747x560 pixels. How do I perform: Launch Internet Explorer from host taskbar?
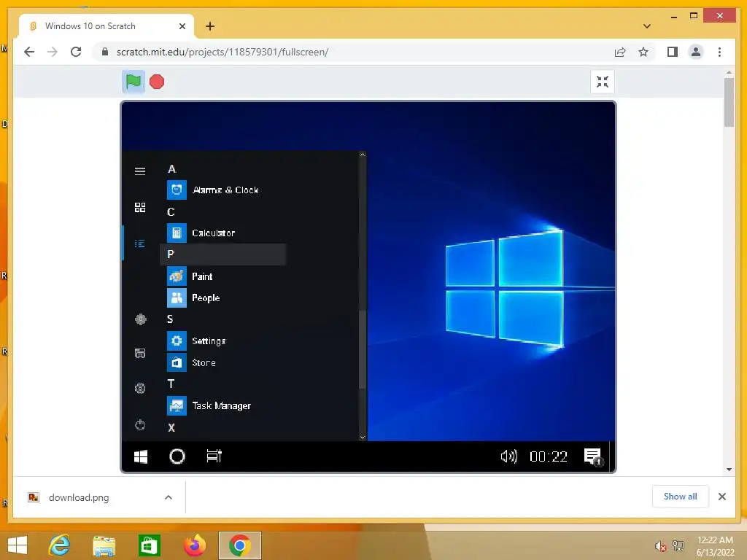tap(60, 545)
